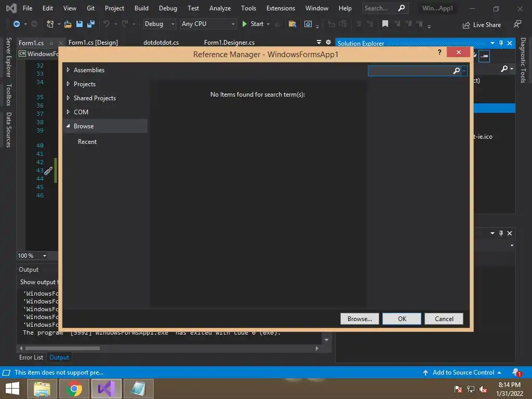Click the Visual Studio top Search box
The width and height of the screenshot is (532, 399).
tap(385, 8)
